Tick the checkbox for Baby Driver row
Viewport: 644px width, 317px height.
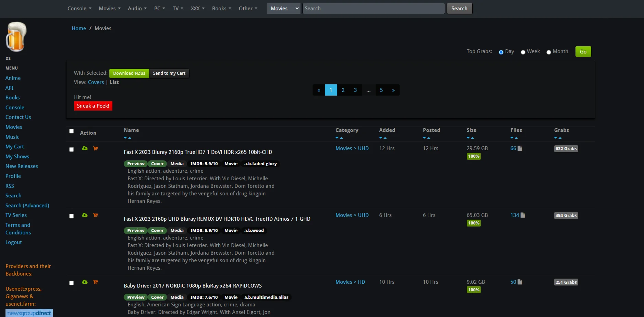72,283
